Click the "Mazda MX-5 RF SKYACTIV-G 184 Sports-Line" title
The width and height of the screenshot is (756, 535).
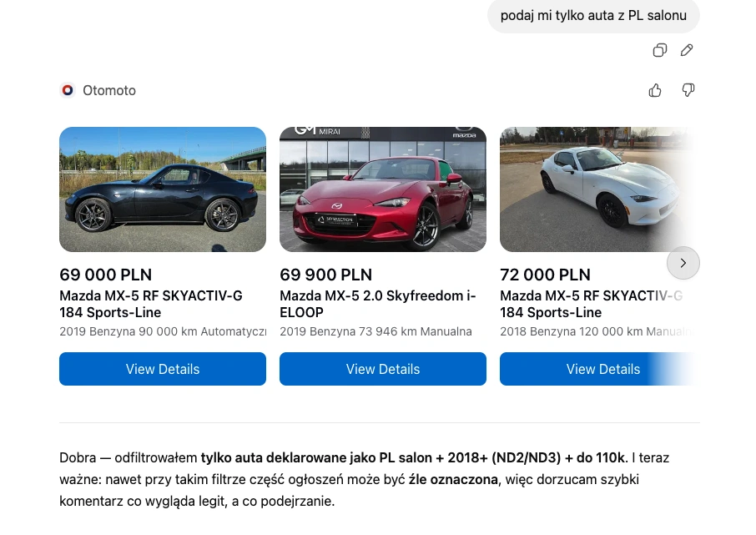(150, 304)
